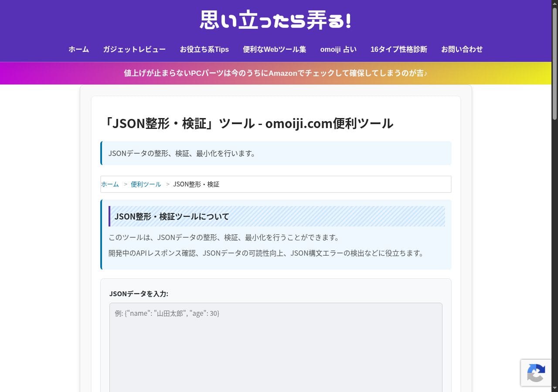Open the ホーム navigation menu item
558x392 pixels.
[79, 49]
